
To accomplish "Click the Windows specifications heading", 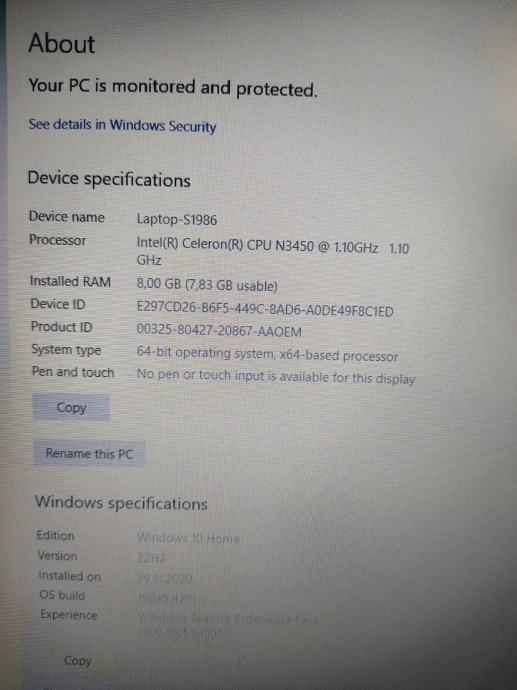I will [x=121, y=503].
